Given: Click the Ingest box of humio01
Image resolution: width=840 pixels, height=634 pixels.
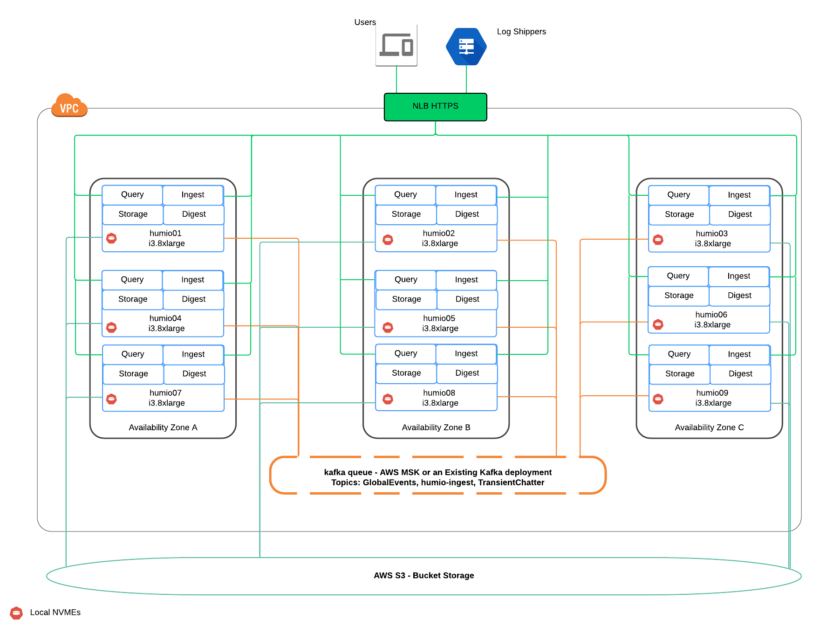Looking at the screenshot, I should 193,195.
